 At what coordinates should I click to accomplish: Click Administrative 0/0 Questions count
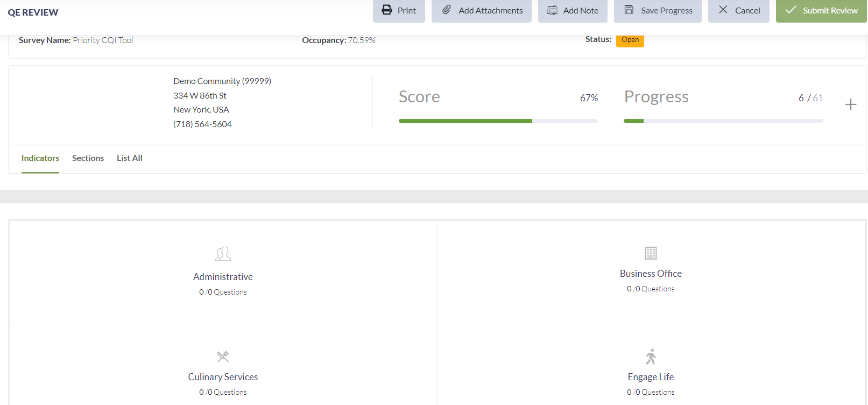click(x=223, y=292)
